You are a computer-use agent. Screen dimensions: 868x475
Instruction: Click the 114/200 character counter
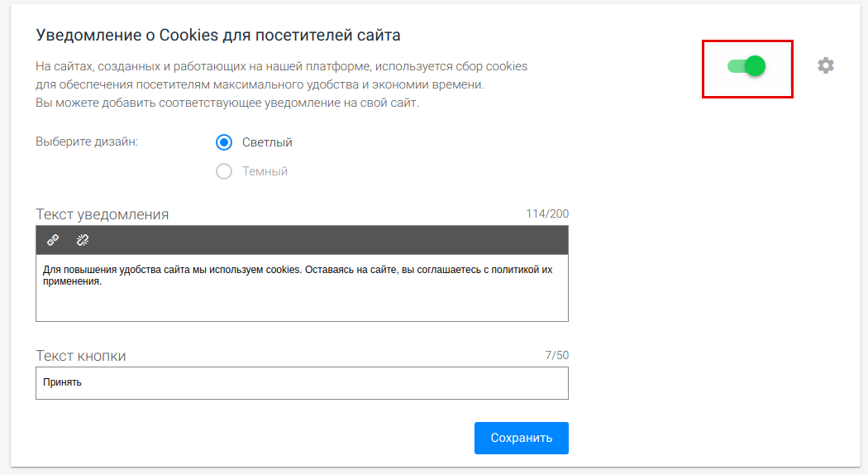pos(547,214)
